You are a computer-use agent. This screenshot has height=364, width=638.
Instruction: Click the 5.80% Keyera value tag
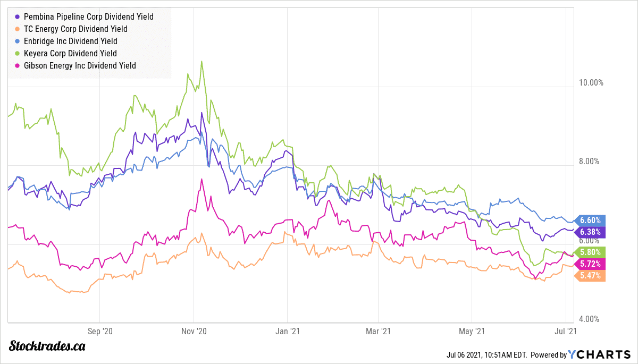590,252
